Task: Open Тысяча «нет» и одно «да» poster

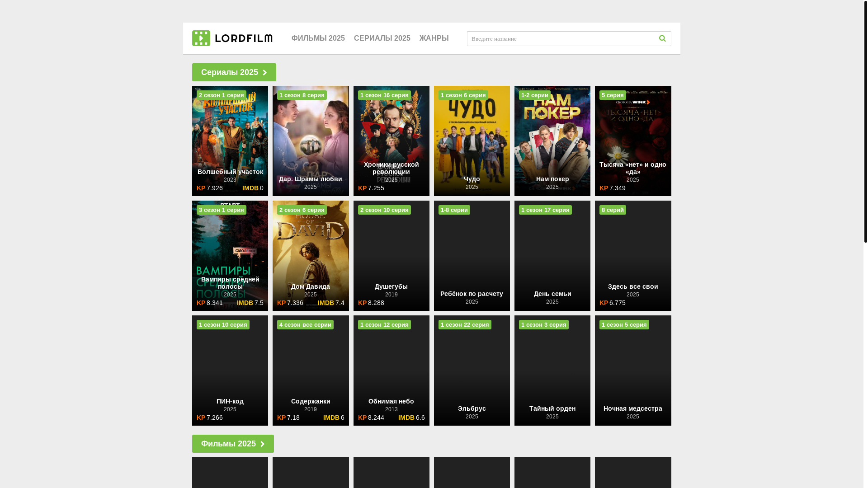Action: tap(633, 141)
